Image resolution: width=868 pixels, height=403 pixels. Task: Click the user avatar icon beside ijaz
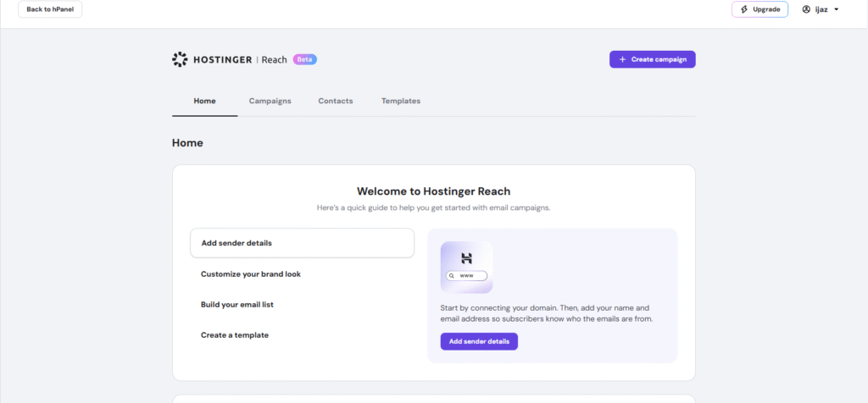pos(806,9)
